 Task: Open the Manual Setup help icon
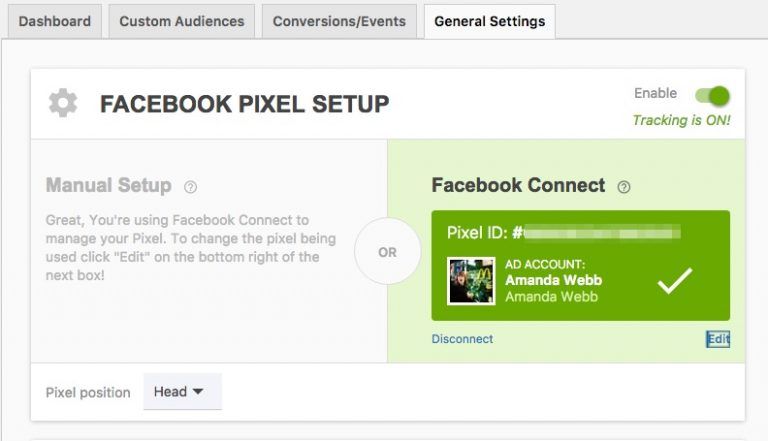pyautogui.click(x=191, y=187)
